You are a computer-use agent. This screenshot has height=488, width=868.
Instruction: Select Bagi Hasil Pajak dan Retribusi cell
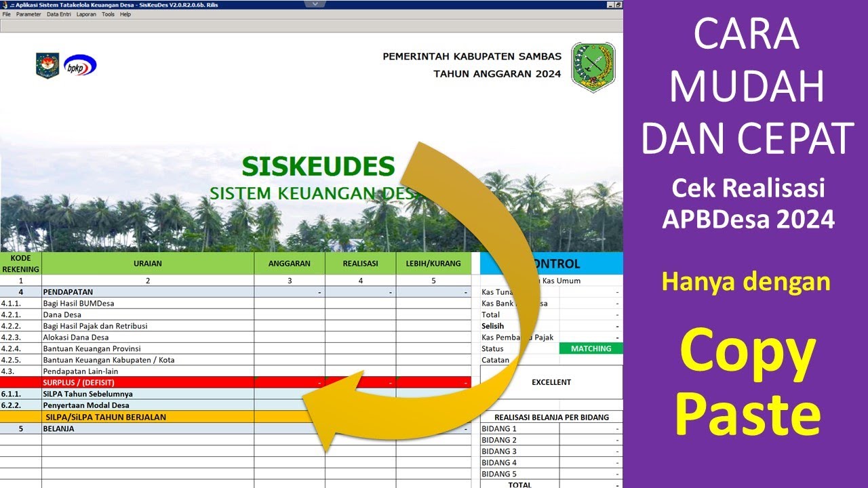point(148,326)
